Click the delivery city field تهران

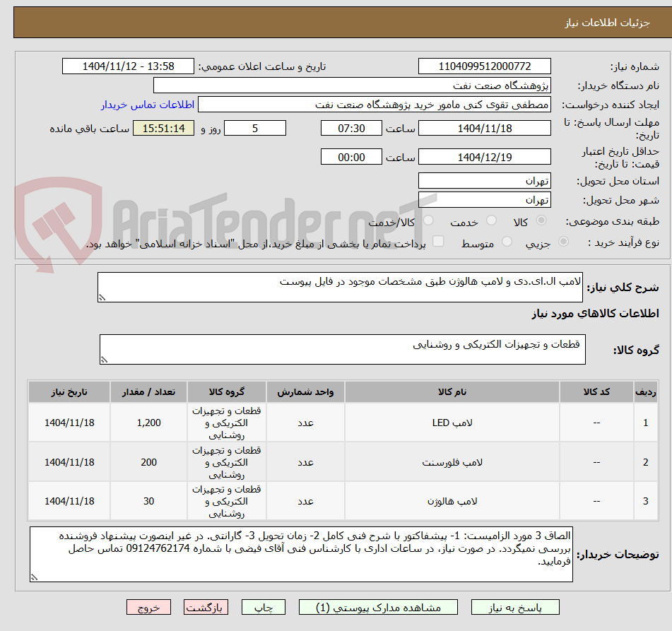point(485,200)
